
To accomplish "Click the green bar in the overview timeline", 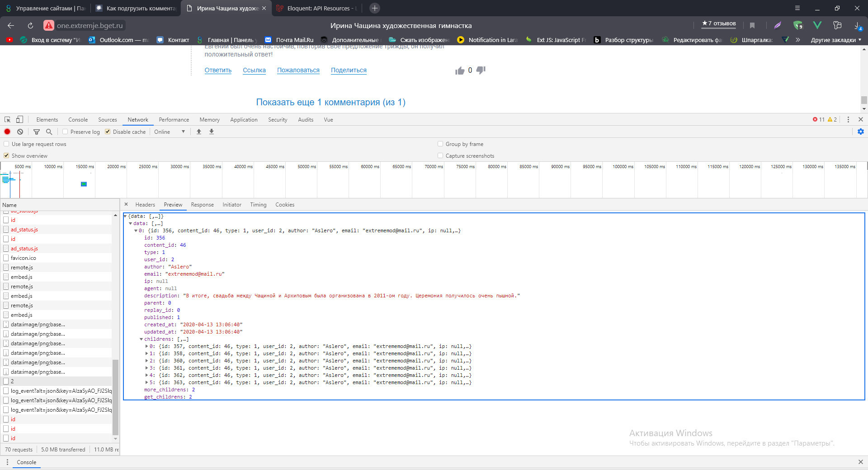I will (x=84, y=184).
